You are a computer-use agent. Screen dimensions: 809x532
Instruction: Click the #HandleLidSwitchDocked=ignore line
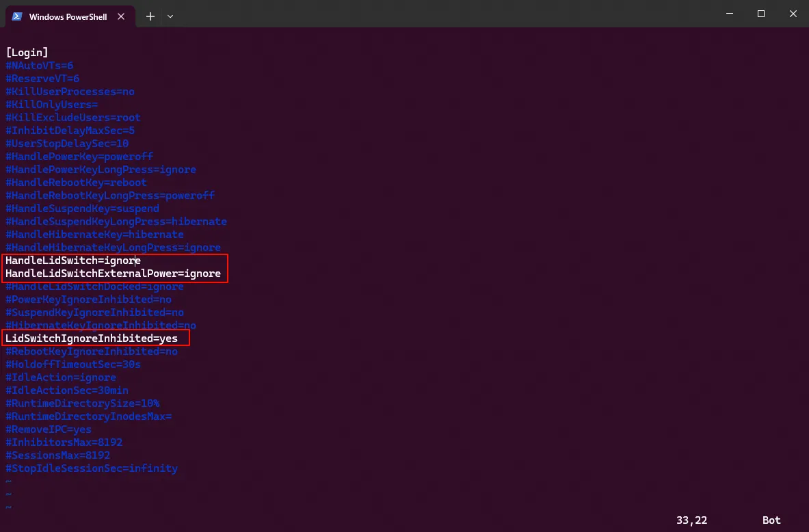[94, 287]
